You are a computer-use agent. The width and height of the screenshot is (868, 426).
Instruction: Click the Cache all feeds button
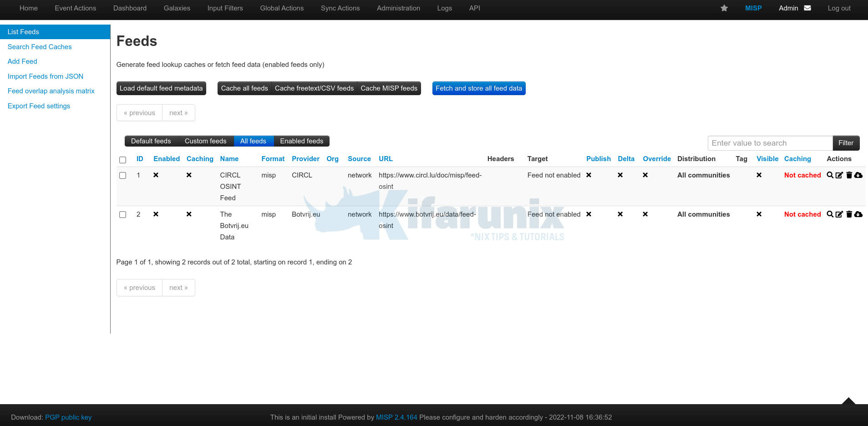244,88
